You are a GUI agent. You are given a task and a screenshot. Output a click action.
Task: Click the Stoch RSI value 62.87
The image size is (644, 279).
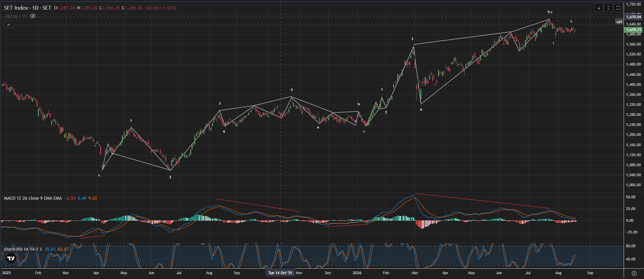point(63,249)
